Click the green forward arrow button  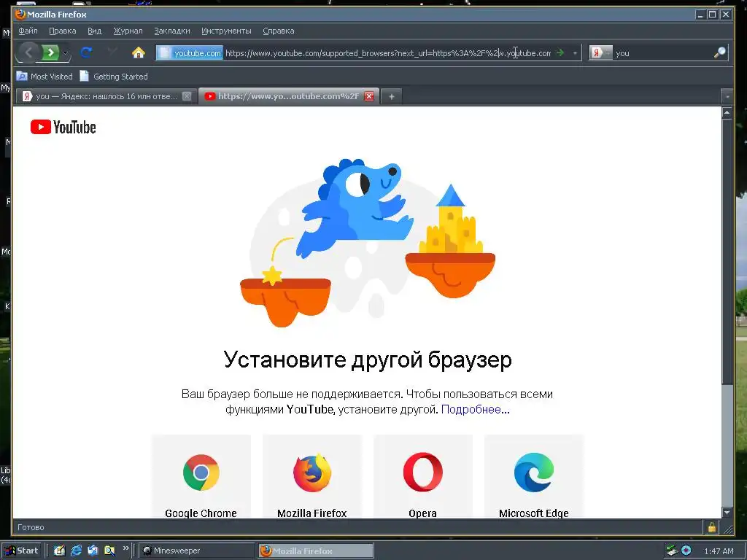[50, 52]
